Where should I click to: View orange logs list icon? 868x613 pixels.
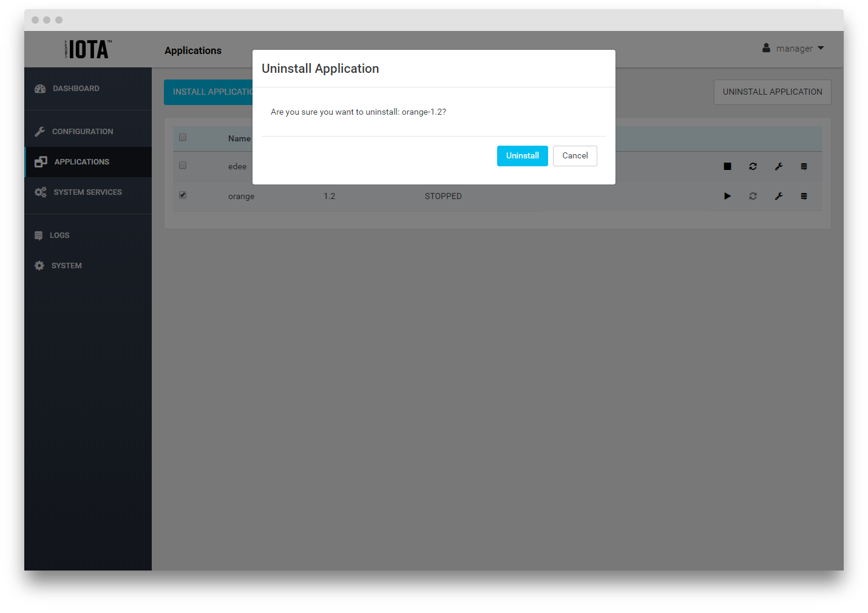[804, 196]
